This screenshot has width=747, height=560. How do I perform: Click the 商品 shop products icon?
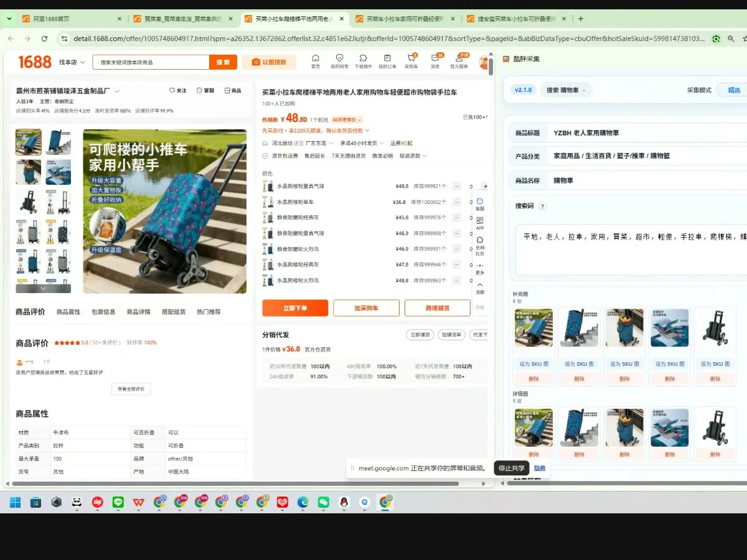[x=233, y=91]
